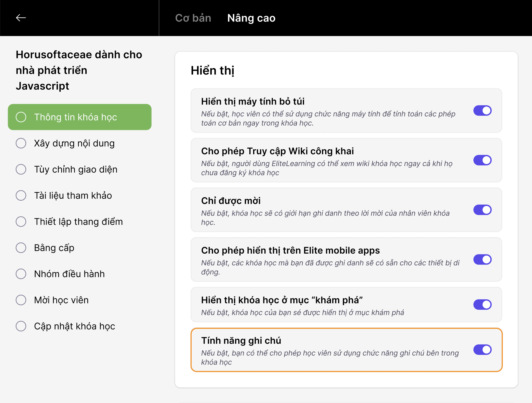Open Cập nhật khóa học section

pyautogui.click(x=80, y=326)
